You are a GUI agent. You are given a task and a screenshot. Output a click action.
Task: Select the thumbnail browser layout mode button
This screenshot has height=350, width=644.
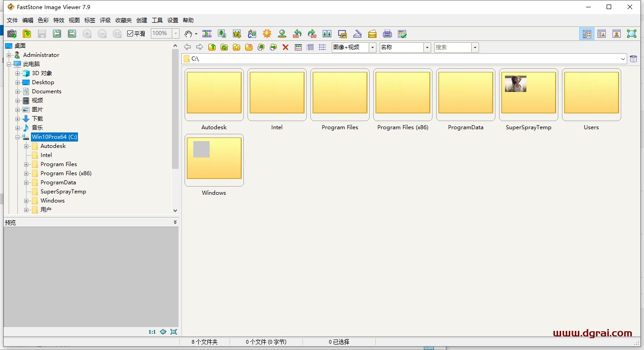[x=587, y=34]
